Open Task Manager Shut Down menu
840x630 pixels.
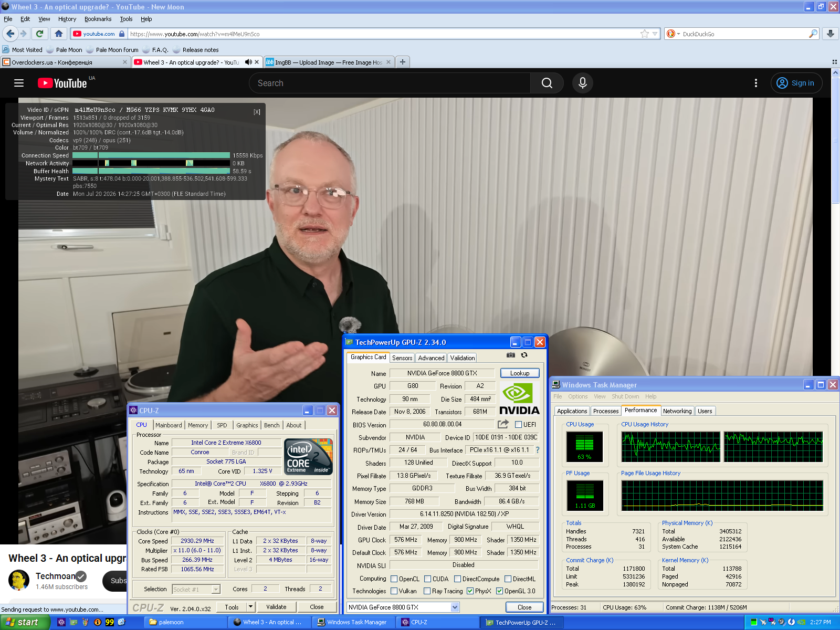pos(625,396)
